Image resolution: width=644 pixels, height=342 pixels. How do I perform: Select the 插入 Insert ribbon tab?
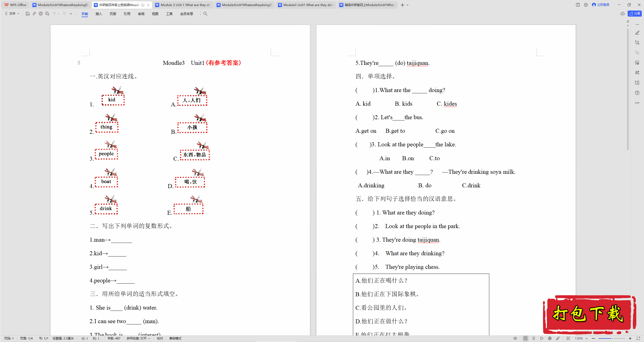coord(98,14)
